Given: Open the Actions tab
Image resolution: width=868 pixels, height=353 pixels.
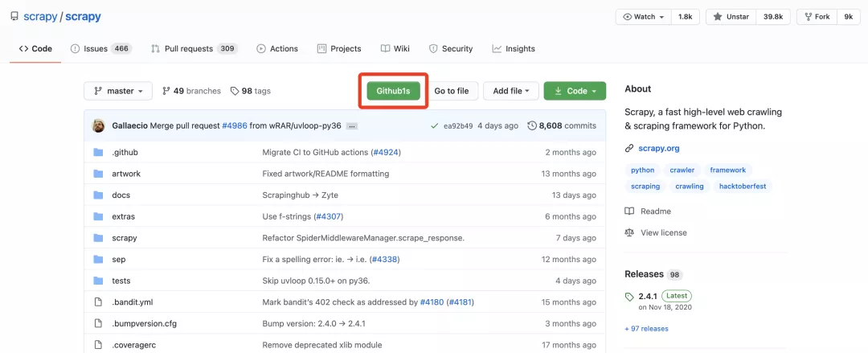Looking at the screenshot, I should pyautogui.click(x=277, y=49).
